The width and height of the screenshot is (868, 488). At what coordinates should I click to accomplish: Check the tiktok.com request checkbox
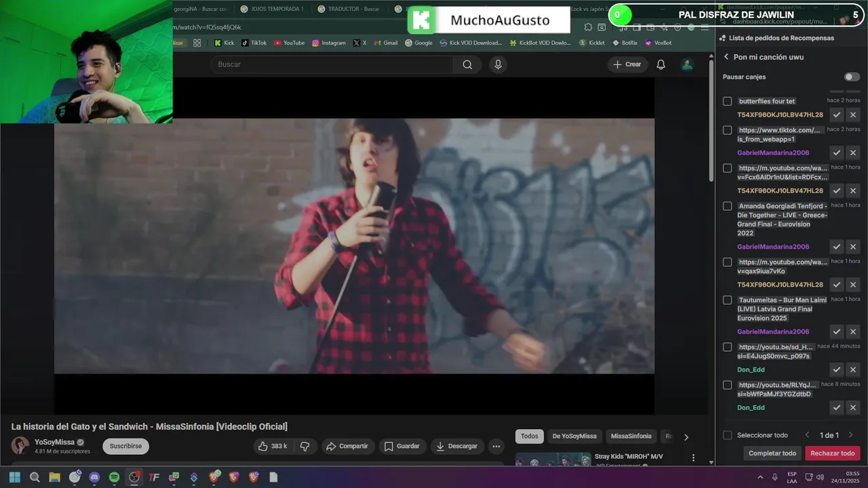pos(727,130)
